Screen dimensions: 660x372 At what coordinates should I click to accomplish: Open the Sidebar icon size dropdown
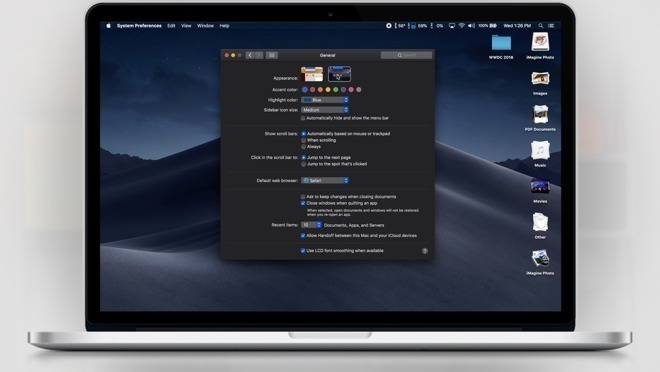[325, 110]
